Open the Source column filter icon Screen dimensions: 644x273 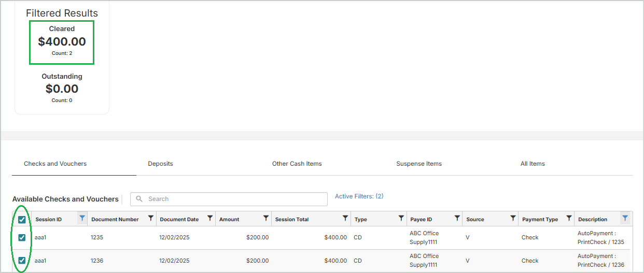(513, 219)
